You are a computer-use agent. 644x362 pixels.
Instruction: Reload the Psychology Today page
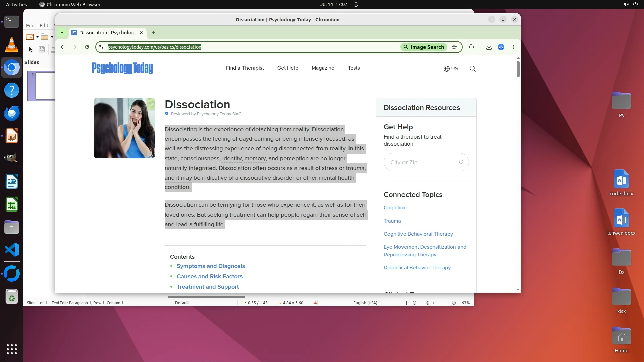click(87, 47)
